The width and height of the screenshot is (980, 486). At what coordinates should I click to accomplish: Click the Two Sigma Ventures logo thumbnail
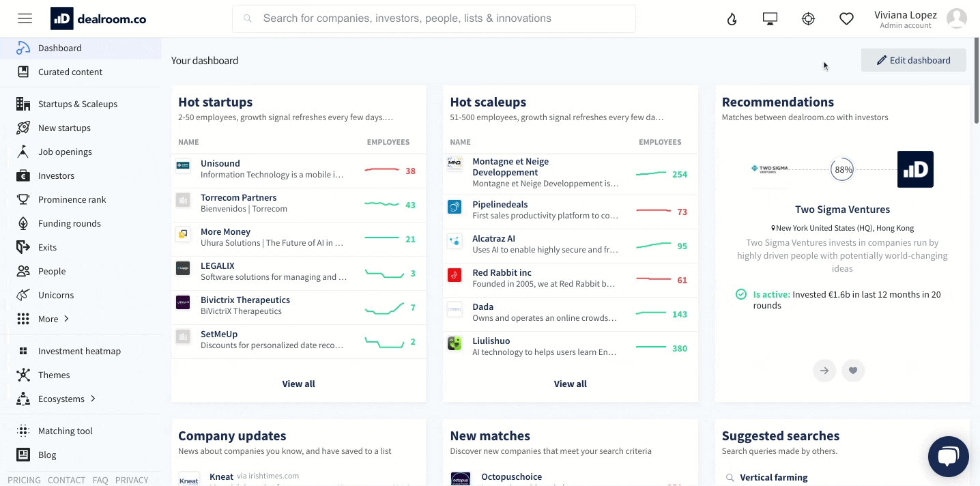(x=770, y=169)
